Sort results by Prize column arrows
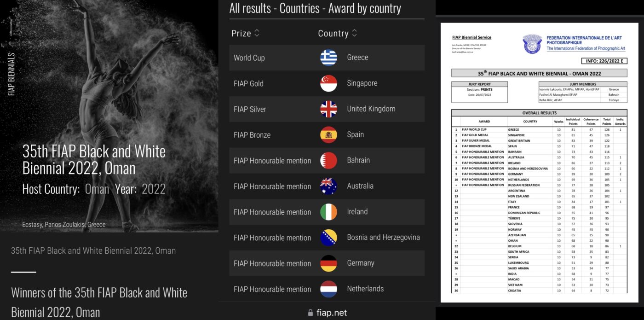This screenshot has height=320, width=644. click(x=257, y=33)
